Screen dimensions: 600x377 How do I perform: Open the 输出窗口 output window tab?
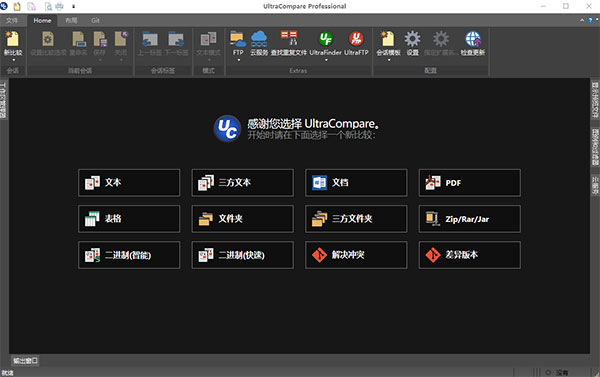(25, 361)
